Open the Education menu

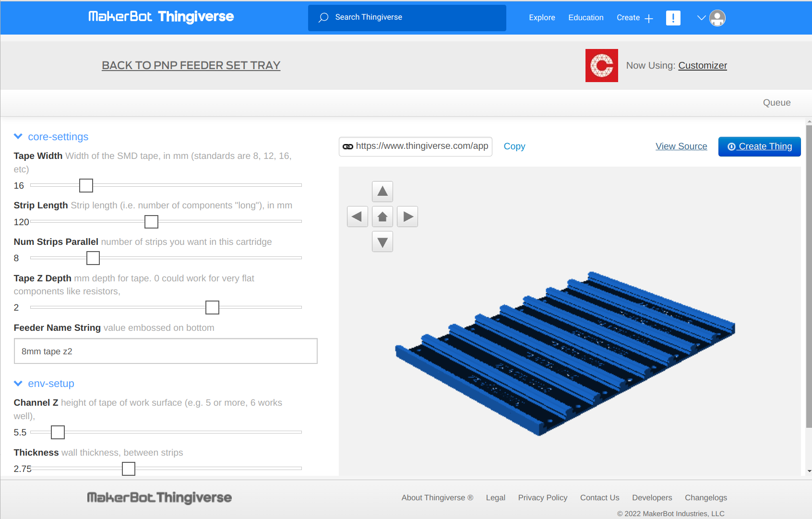click(x=585, y=18)
